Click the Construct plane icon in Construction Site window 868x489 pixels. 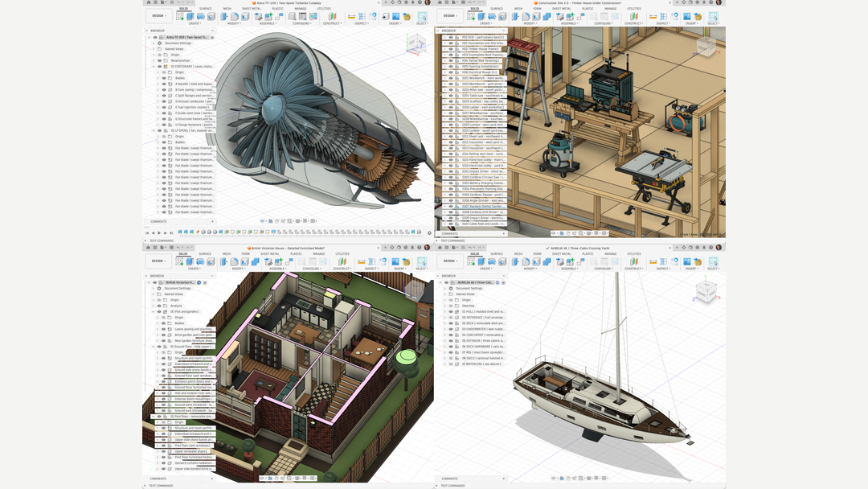(633, 17)
